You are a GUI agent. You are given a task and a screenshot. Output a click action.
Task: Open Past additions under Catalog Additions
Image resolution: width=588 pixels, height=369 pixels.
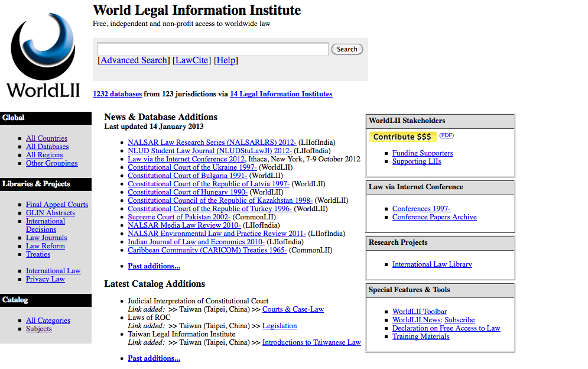point(154,358)
